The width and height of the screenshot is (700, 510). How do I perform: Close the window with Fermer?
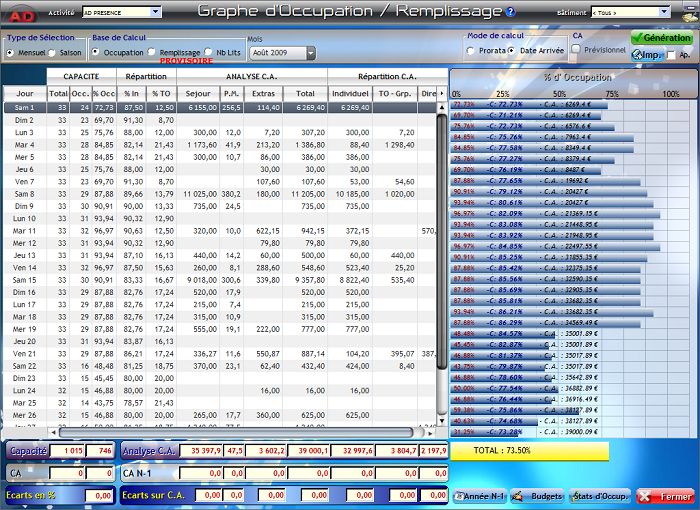664,496
